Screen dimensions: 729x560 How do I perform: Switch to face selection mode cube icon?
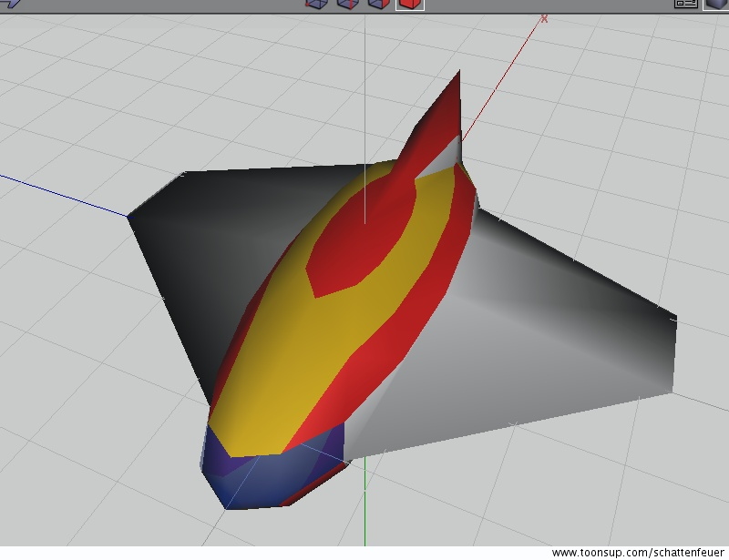(x=378, y=4)
